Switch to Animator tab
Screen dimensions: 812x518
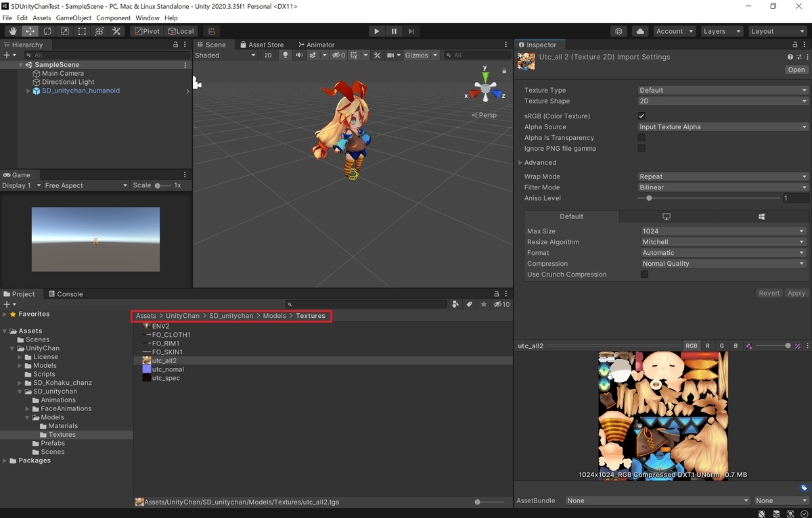click(x=315, y=45)
